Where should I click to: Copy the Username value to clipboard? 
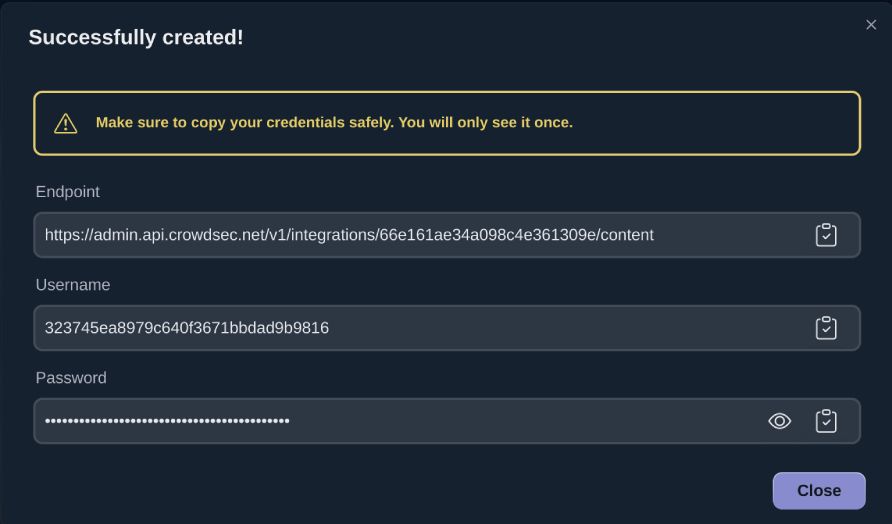[x=826, y=328]
